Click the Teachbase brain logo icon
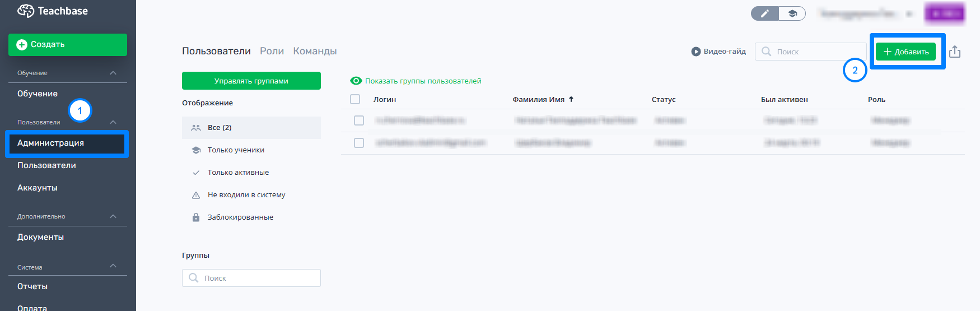The width and height of the screenshot is (980, 311). point(26,11)
